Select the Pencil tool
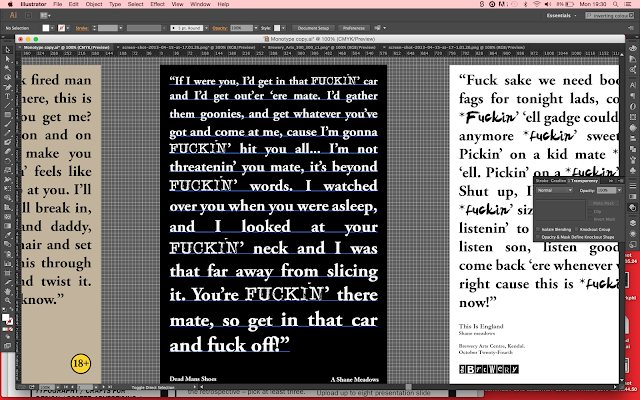 coord(7,133)
